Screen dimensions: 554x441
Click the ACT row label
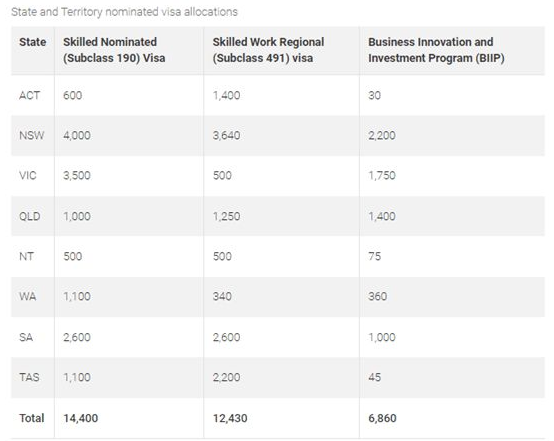click(x=29, y=95)
